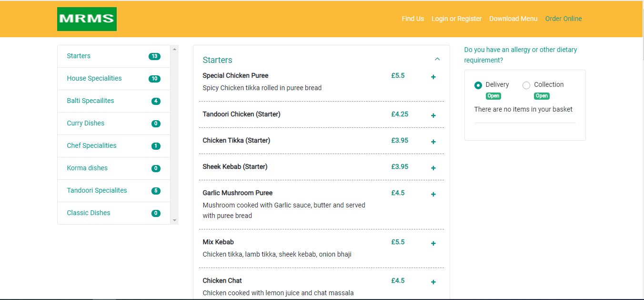
Task: Open the House Specialities category
Action: click(x=94, y=78)
